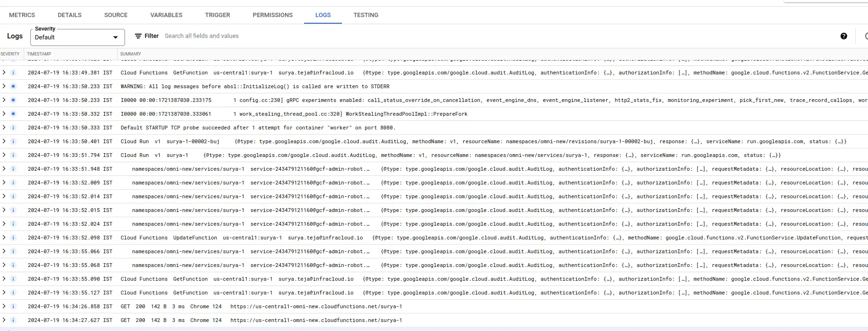Select the VARIABLES tab
The image size is (868, 331).
[166, 15]
